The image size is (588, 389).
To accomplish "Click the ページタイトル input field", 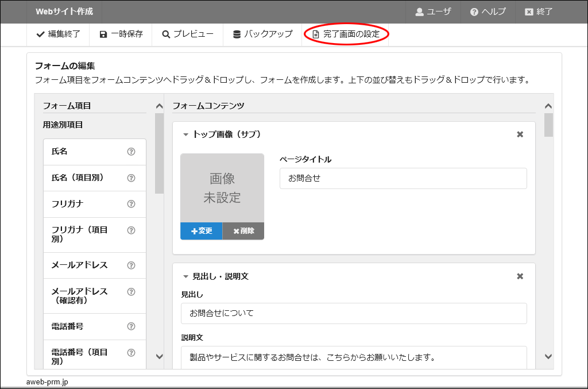I will click(403, 178).
